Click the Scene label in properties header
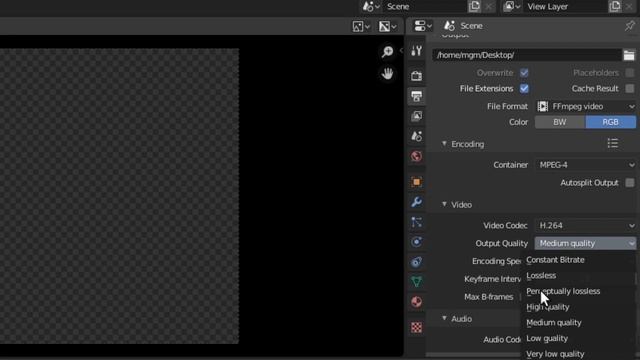The image size is (640, 360). [471, 26]
